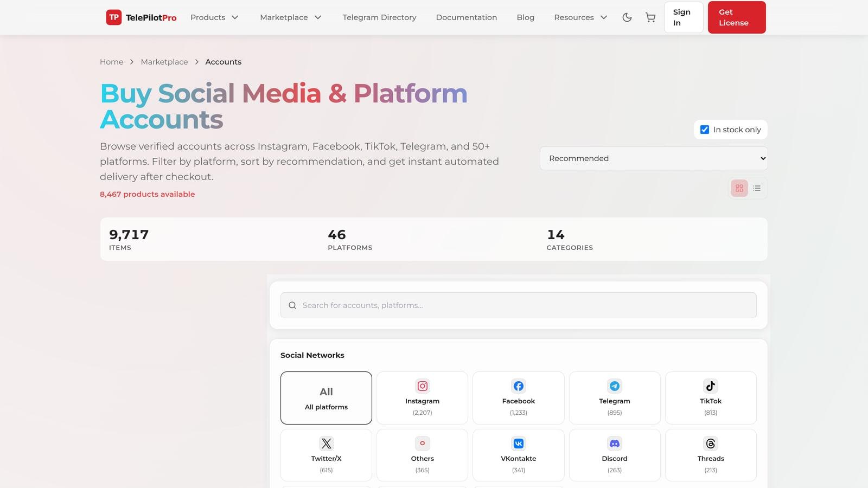
Task: Click the 14 categories stat
Action: click(x=570, y=239)
